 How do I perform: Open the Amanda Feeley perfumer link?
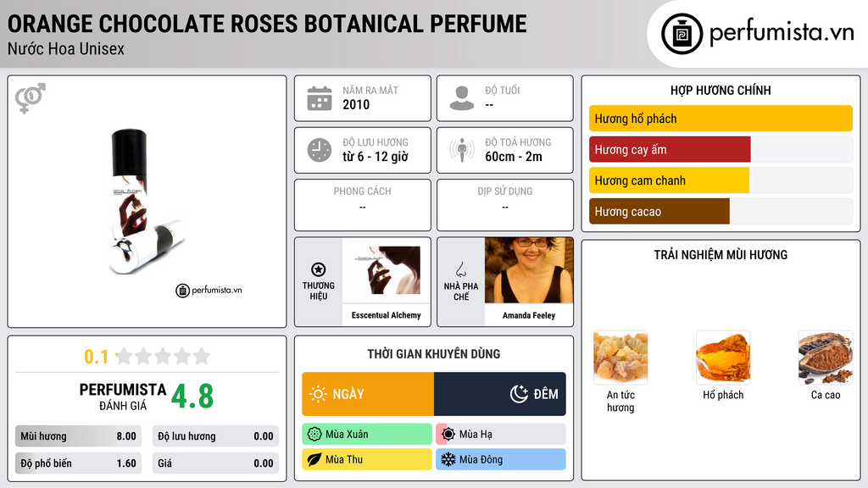[x=529, y=315]
